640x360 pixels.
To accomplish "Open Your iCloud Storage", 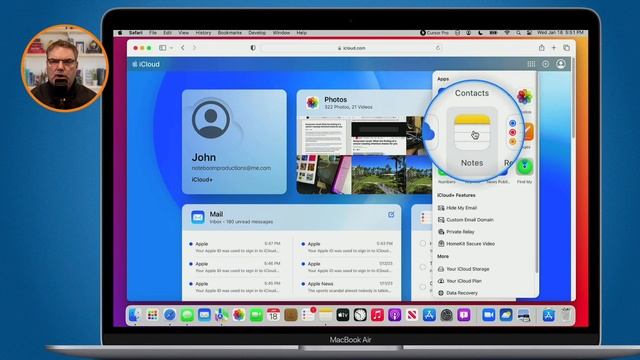I will point(463,269).
